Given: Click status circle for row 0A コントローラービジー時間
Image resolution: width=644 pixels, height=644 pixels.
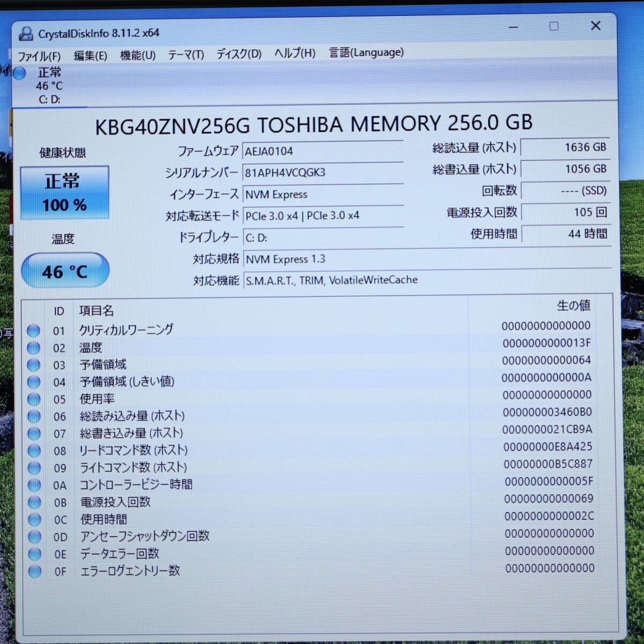Looking at the screenshot, I should click(34, 485).
